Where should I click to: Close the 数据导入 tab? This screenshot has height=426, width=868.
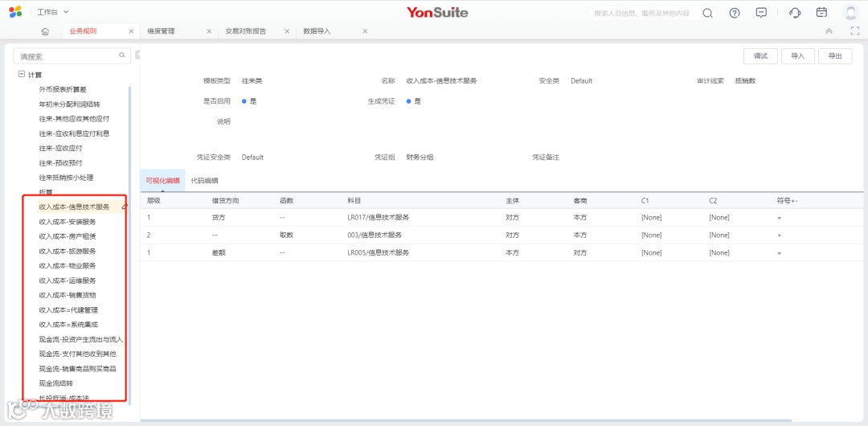365,31
